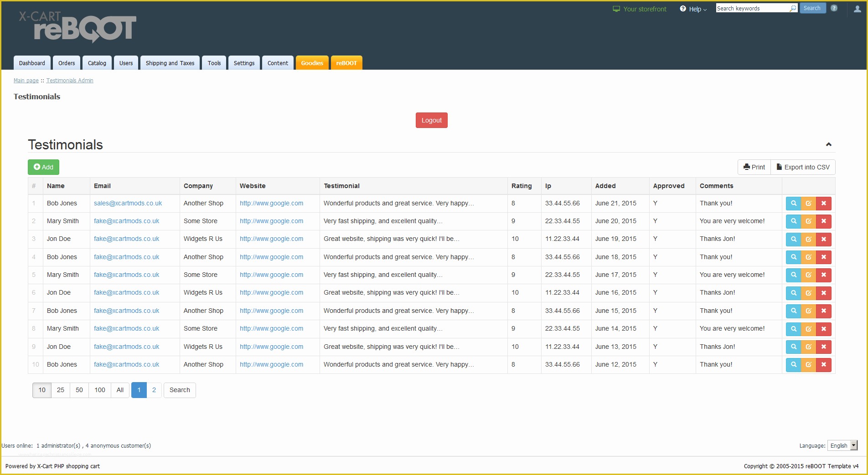Open the Tools tab

(214, 63)
